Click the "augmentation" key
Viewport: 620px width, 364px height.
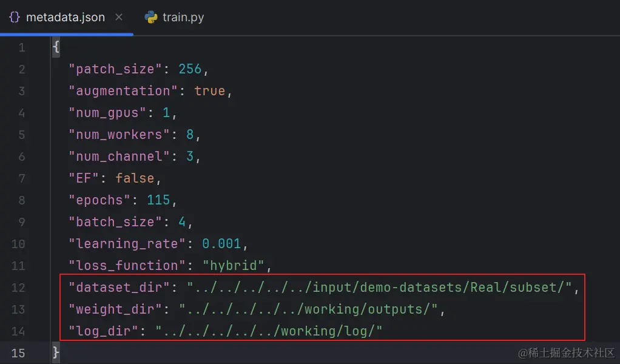click(123, 91)
